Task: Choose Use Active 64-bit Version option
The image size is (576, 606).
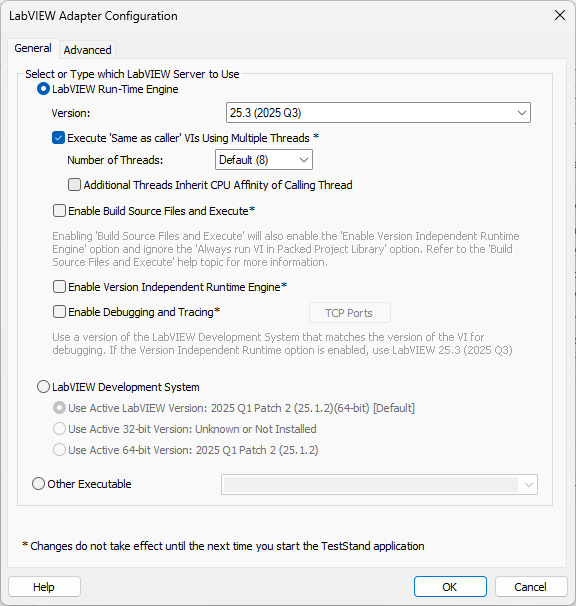Action: pos(59,449)
